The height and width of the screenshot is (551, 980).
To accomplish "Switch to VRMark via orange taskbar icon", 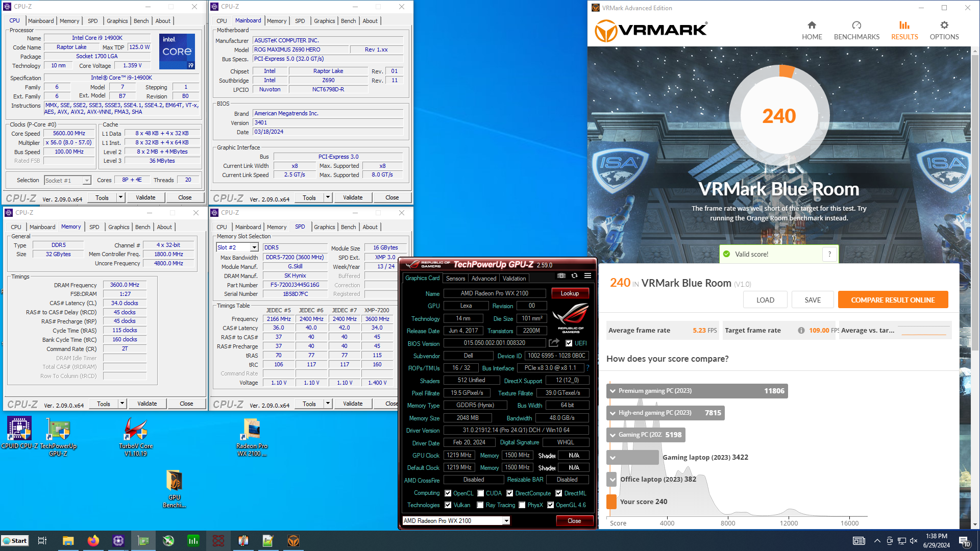I will point(293,541).
